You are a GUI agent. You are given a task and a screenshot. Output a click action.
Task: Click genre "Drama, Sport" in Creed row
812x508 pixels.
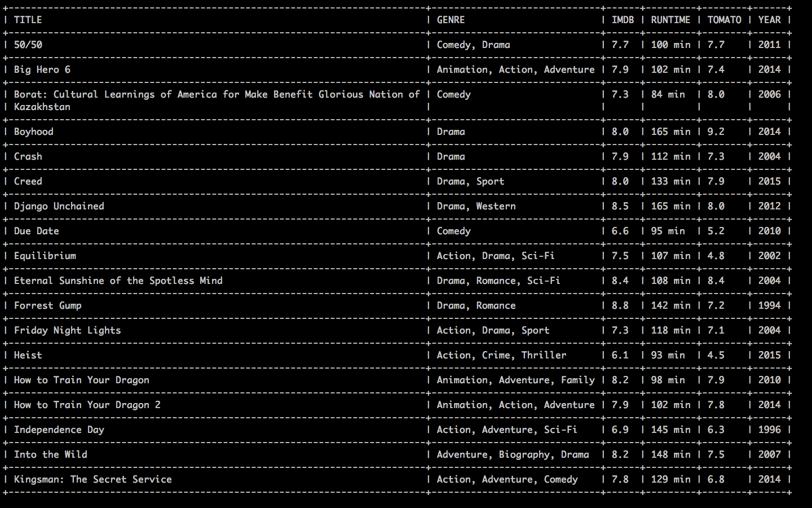[x=471, y=181]
